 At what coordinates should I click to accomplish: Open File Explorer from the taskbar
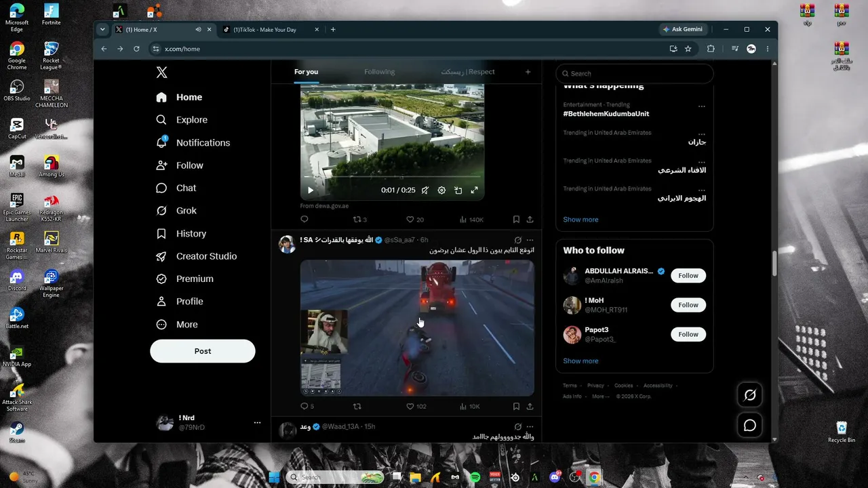(x=415, y=477)
